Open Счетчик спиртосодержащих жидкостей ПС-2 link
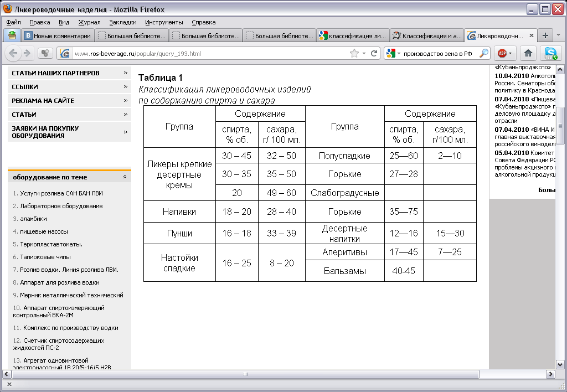 point(59,344)
